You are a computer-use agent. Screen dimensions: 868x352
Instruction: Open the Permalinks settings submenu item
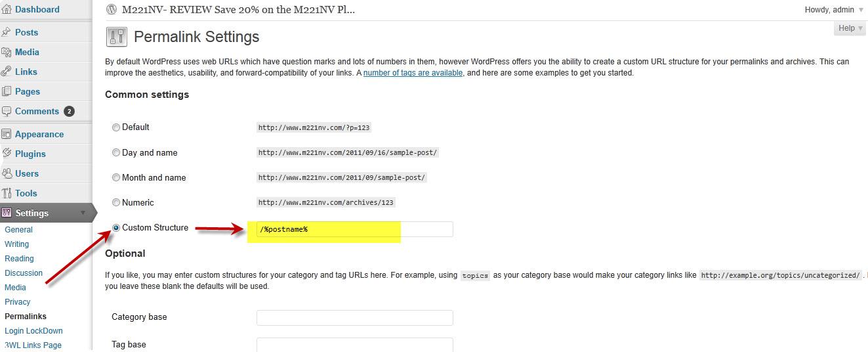(x=26, y=317)
